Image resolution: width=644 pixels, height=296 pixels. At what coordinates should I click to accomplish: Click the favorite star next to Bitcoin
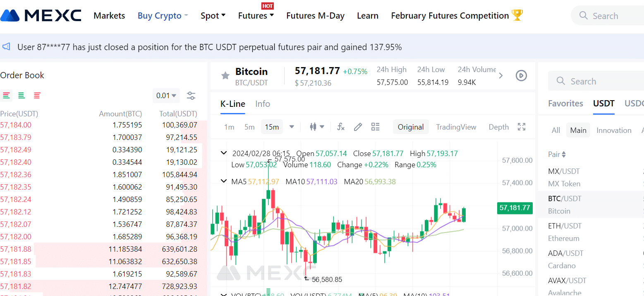[225, 76]
